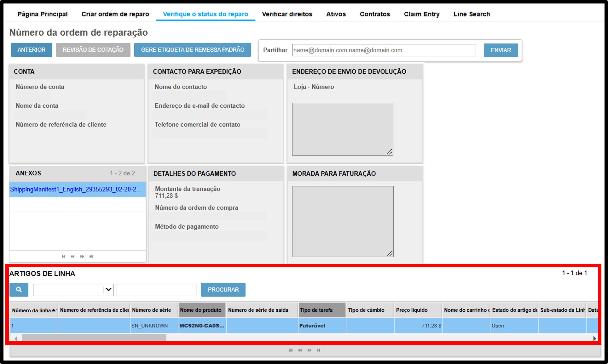Go to last page of Anexos list
Viewport: 608px width, 364px height.
(x=91, y=256)
